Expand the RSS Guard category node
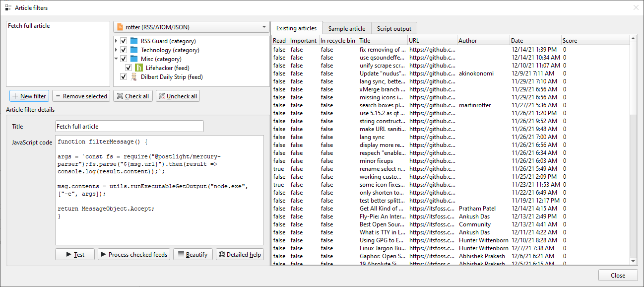Image resolution: width=644 pixels, height=287 pixels. [117, 41]
